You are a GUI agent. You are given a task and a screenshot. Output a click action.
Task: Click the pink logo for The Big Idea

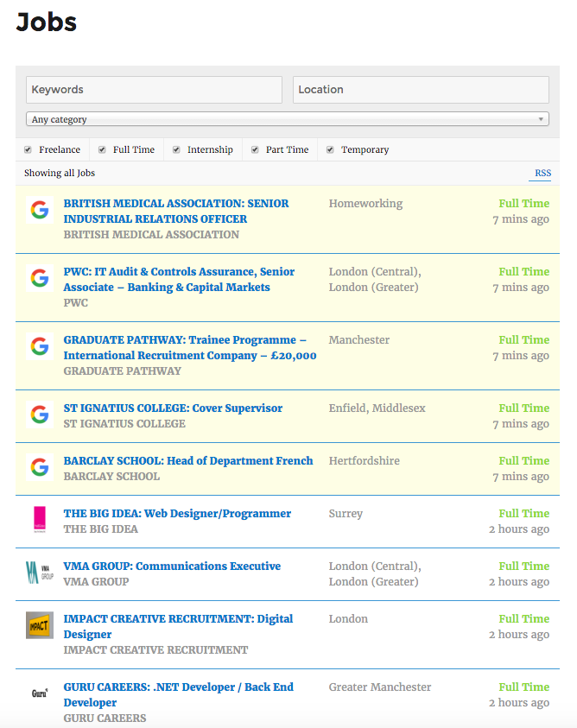40,520
